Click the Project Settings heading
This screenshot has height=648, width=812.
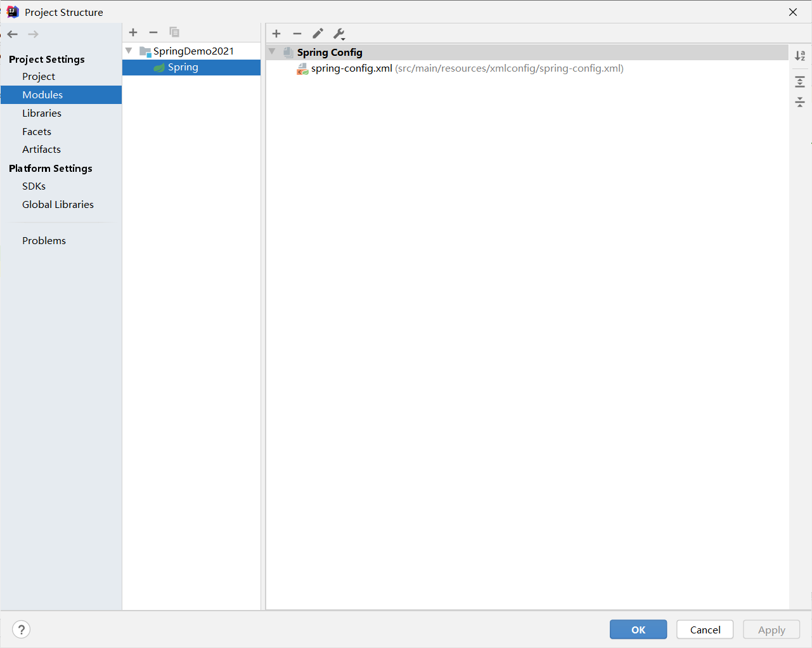pyautogui.click(x=47, y=59)
